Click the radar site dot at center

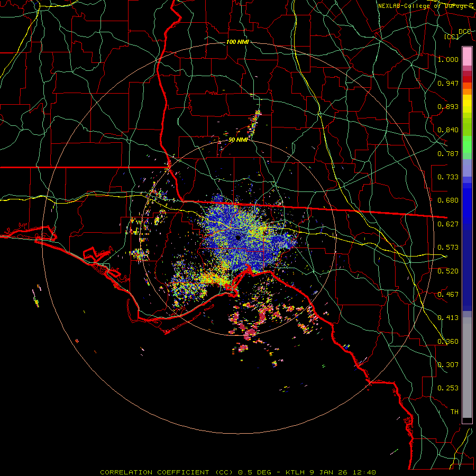[239, 237]
